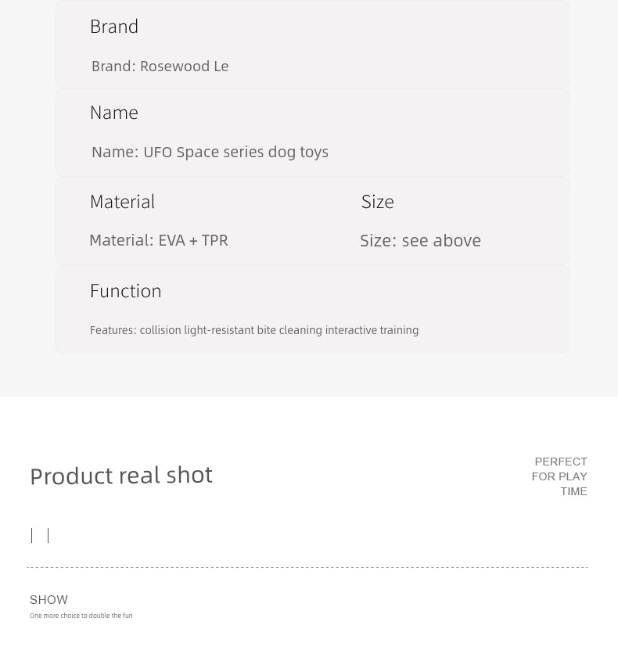
Task: Select 'Name: UFO Space series dog toys'
Action: (210, 152)
